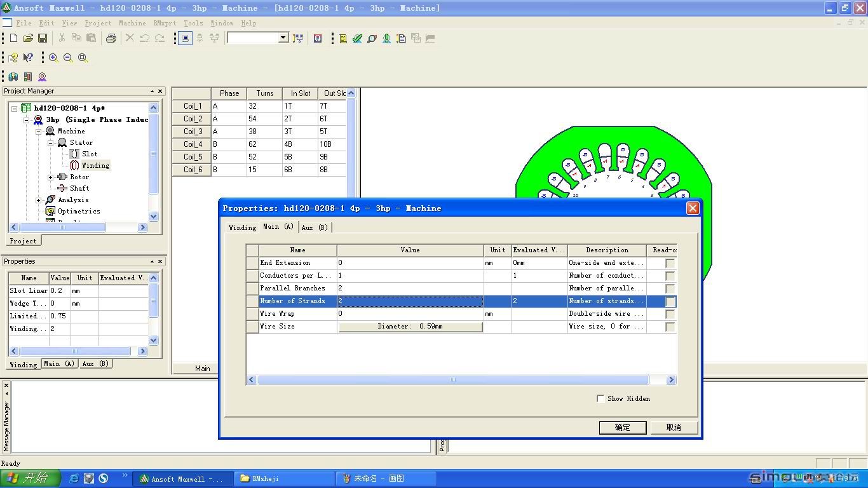Image resolution: width=868 pixels, height=488 pixels.
Task: Click the Cut scissors icon
Action: pos(62,38)
